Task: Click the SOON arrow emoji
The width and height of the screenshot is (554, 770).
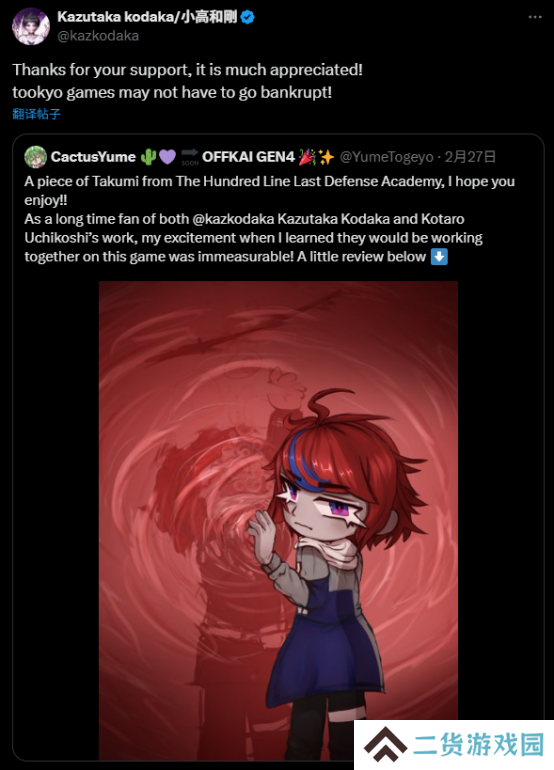Action: click(x=190, y=157)
